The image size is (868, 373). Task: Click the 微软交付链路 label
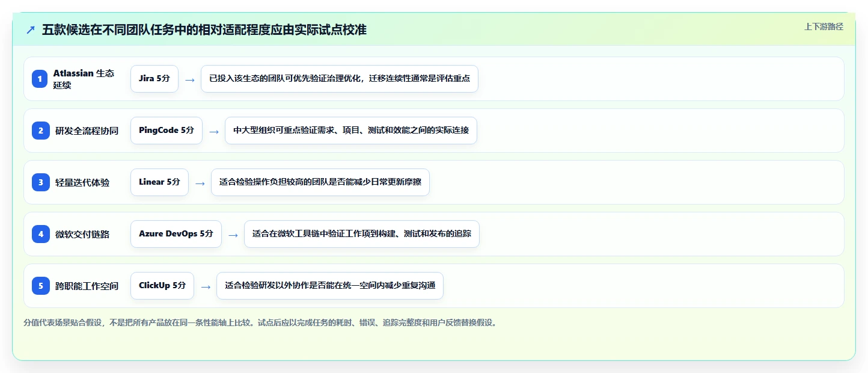pos(82,234)
